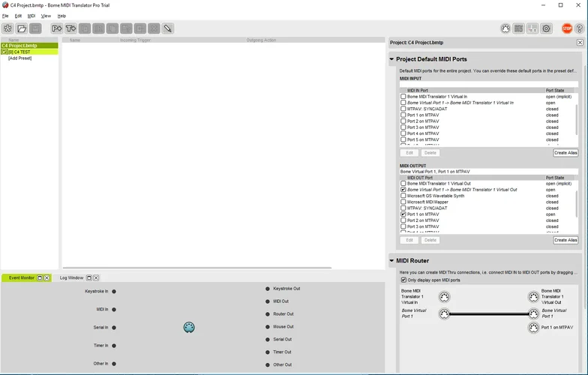Click Create Alias under MIDI INPUT

(565, 153)
